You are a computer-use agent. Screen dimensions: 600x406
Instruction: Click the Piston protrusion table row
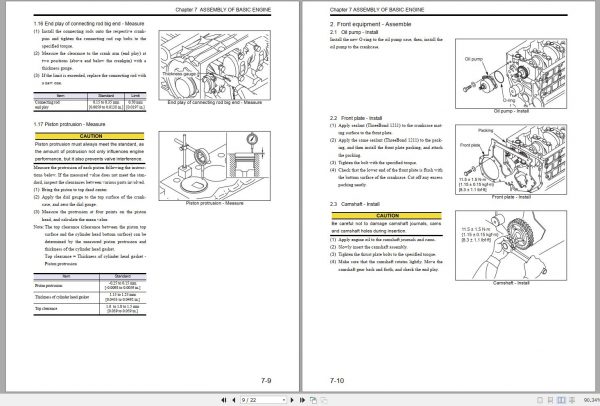coord(90,285)
